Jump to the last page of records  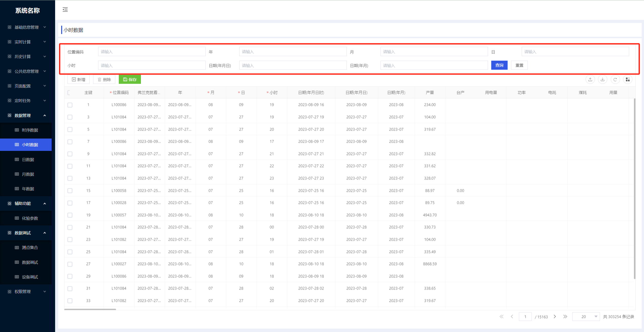coord(565,317)
